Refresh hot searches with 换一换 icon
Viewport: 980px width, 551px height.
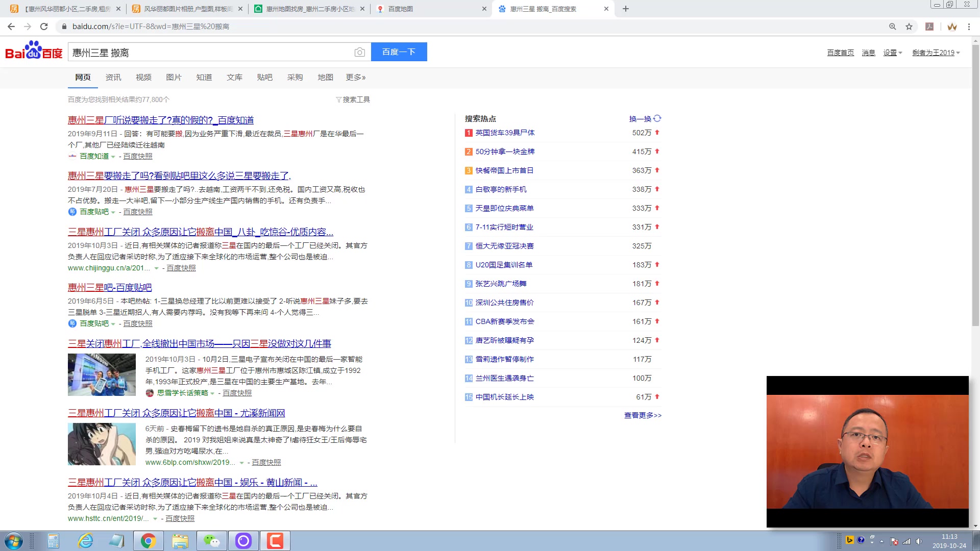coord(657,118)
